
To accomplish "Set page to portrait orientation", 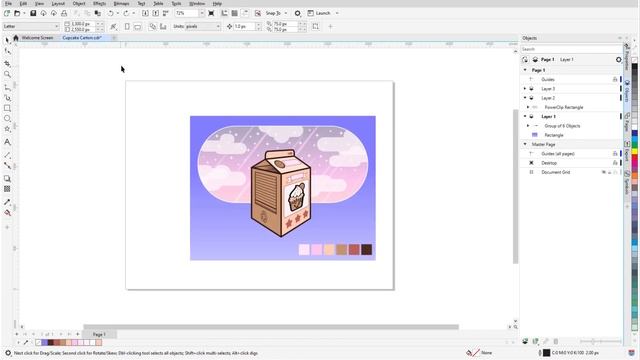I will (x=127, y=27).
